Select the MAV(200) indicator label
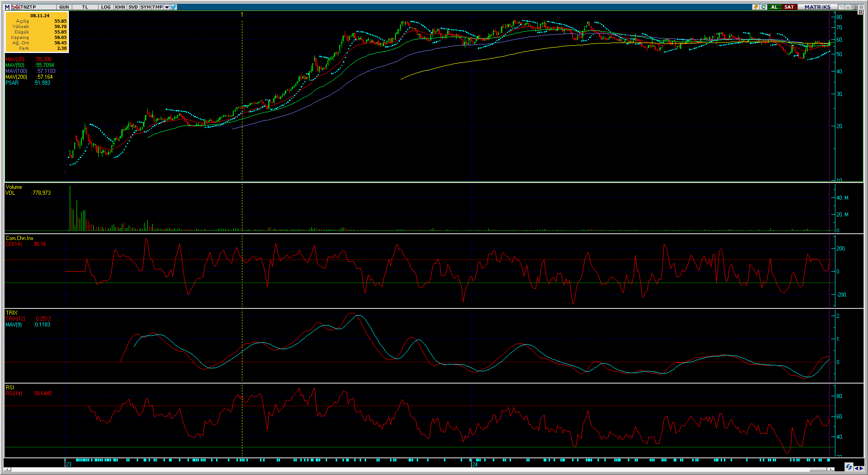This screenshot has height=475, width=868. tap(16, 77)
